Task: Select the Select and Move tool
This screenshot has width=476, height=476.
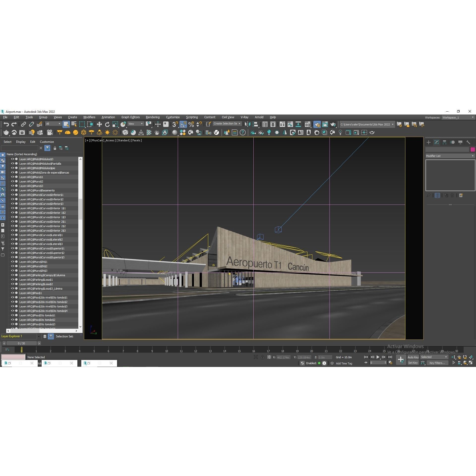Action: click(99, 124)
